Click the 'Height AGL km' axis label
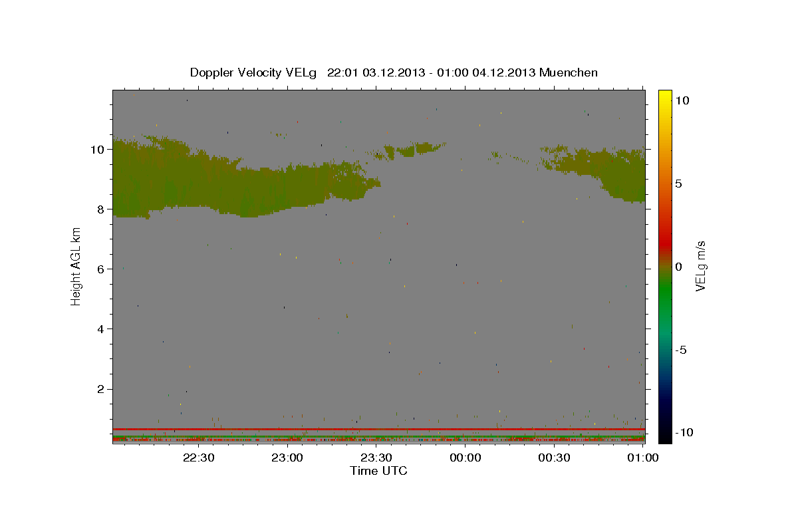798x532 pixels. (76, 266)
